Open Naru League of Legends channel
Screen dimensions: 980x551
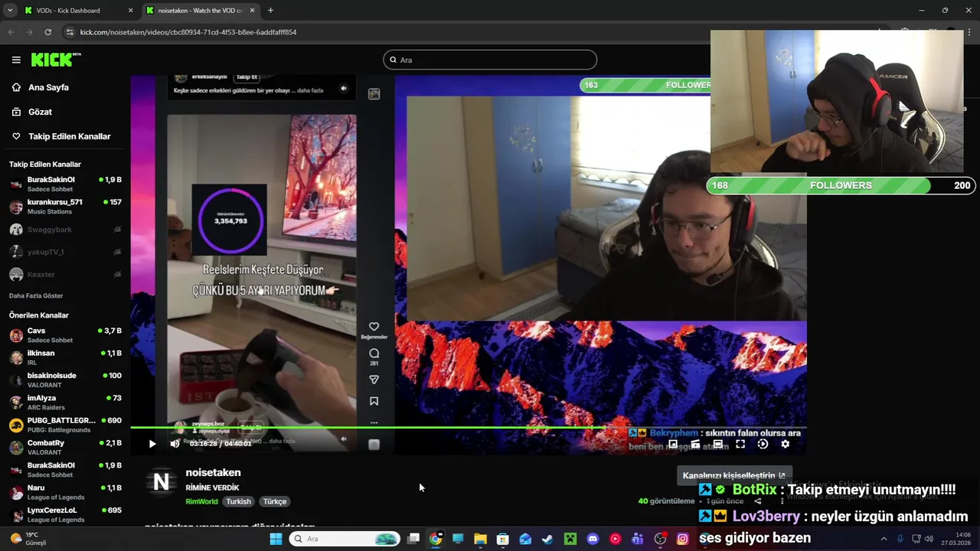coord(65,492)
